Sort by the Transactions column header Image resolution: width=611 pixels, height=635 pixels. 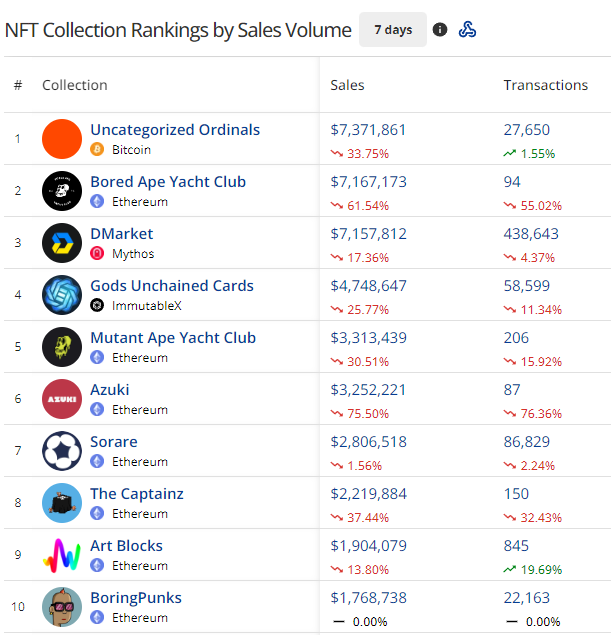point(545,85)
